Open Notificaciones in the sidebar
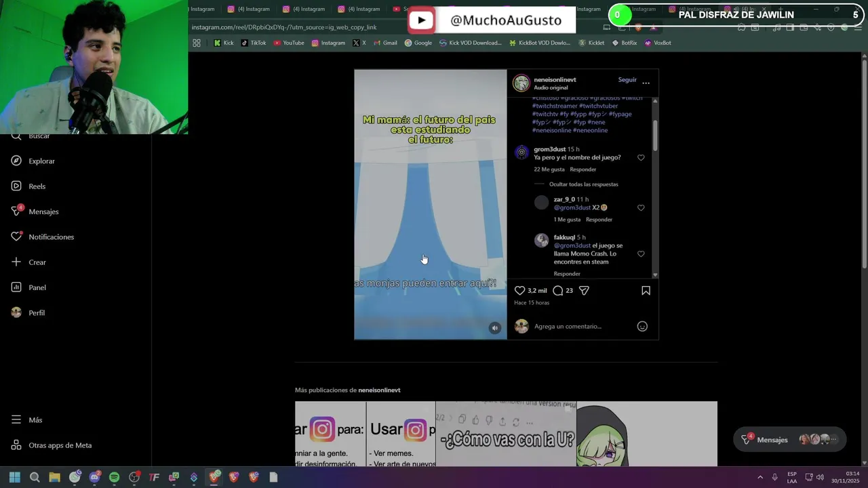 [42, 237]
